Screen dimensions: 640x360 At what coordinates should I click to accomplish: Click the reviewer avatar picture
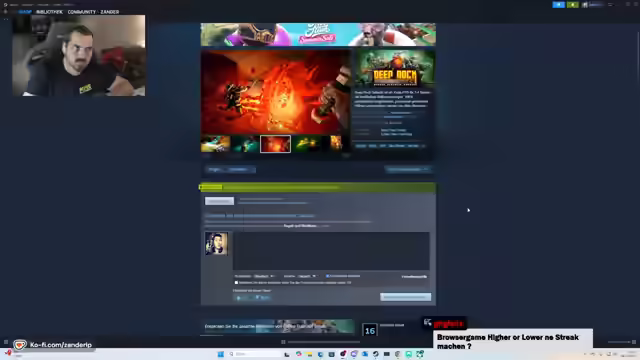tap(216, 244)
